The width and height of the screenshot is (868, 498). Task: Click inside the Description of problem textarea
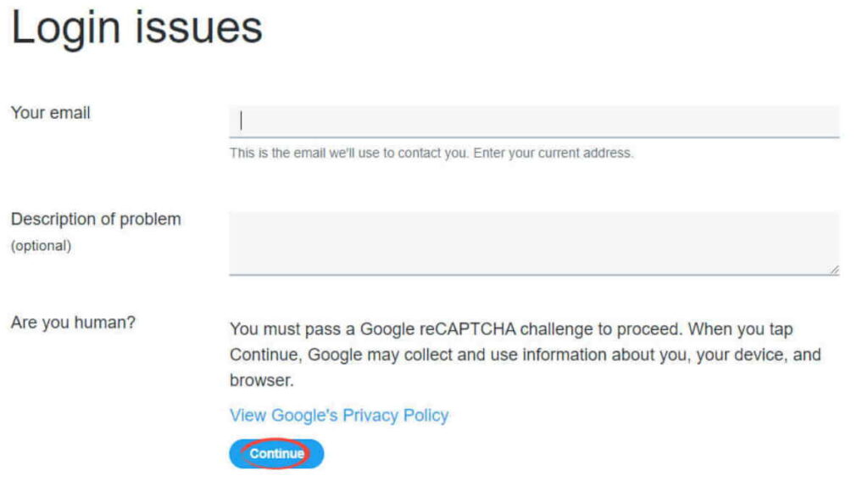coord(534,243)
